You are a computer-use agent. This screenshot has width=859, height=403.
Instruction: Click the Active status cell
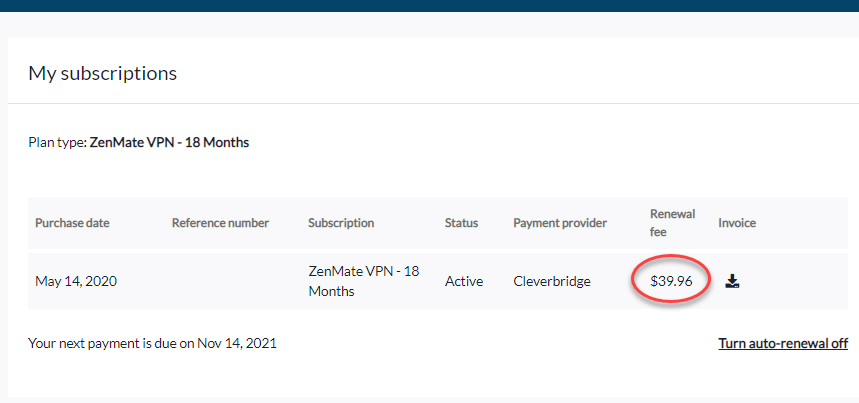(463, 281)
